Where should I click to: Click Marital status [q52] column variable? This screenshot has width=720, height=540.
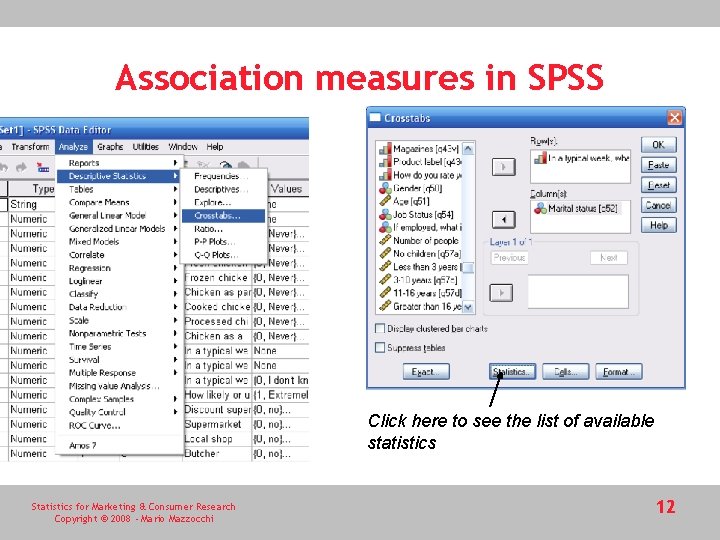point(576,208)
